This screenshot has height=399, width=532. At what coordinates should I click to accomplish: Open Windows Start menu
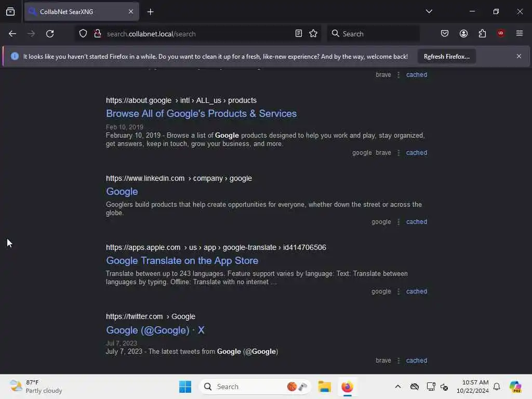click(185, 387)
